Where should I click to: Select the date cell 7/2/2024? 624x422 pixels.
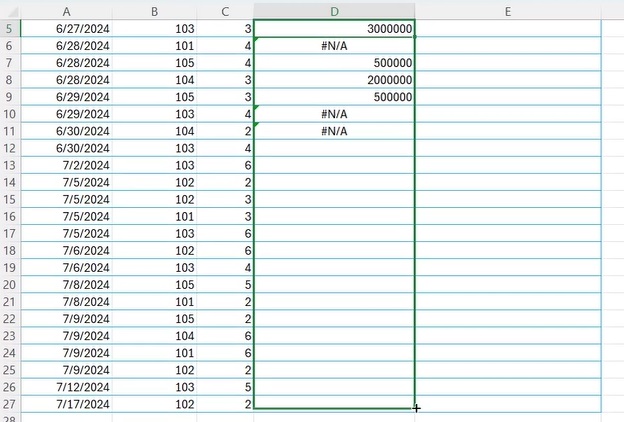coord(66,165)
